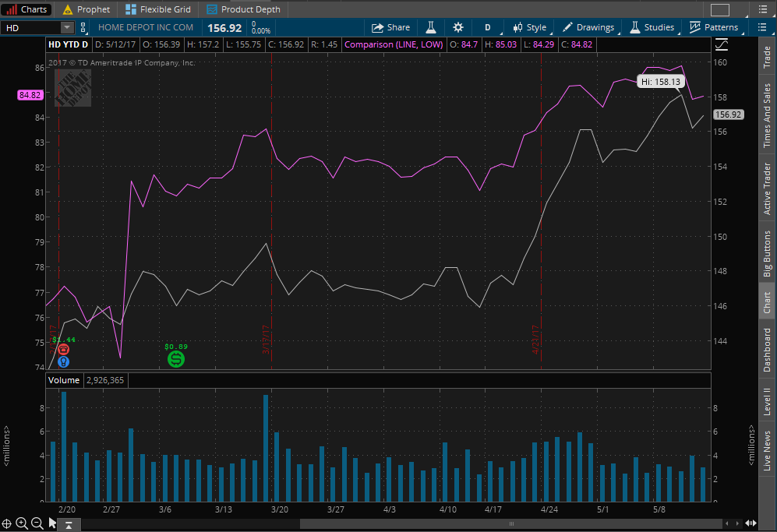The image size is (777, 532).
Task: Click the red phone conference call icon
Action: [63, 350]
